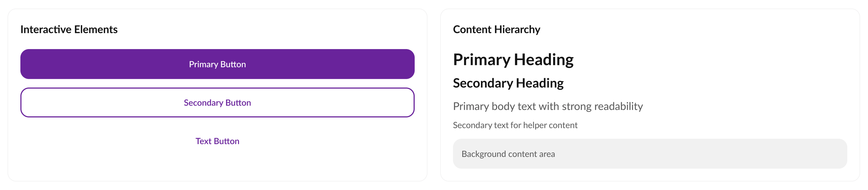Click the Content Hierarchy card title
The height and width of the screenshot is (190, 868).
point(496,30)
